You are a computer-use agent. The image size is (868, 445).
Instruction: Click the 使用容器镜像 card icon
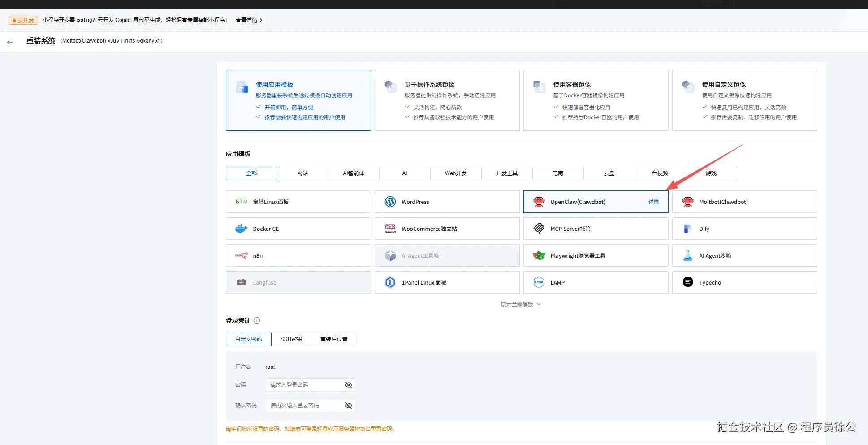(539, 86)
